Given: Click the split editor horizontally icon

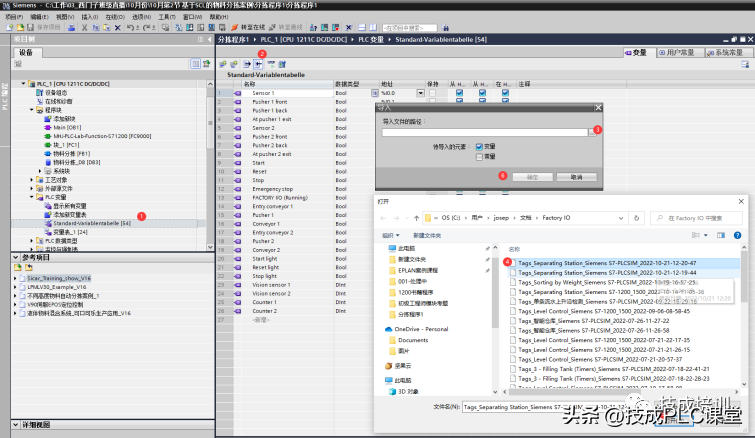Looking at the screenshot, I should point(362,27).
